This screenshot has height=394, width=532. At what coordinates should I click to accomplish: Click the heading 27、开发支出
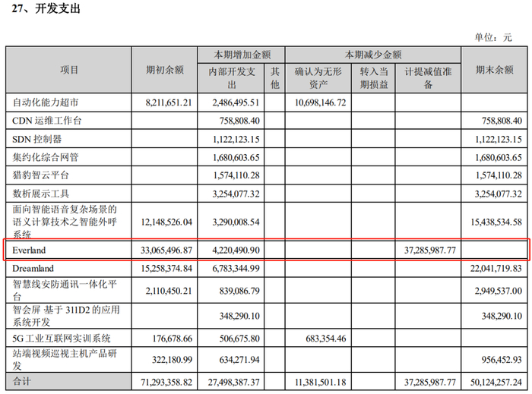[x=46, y=8]
